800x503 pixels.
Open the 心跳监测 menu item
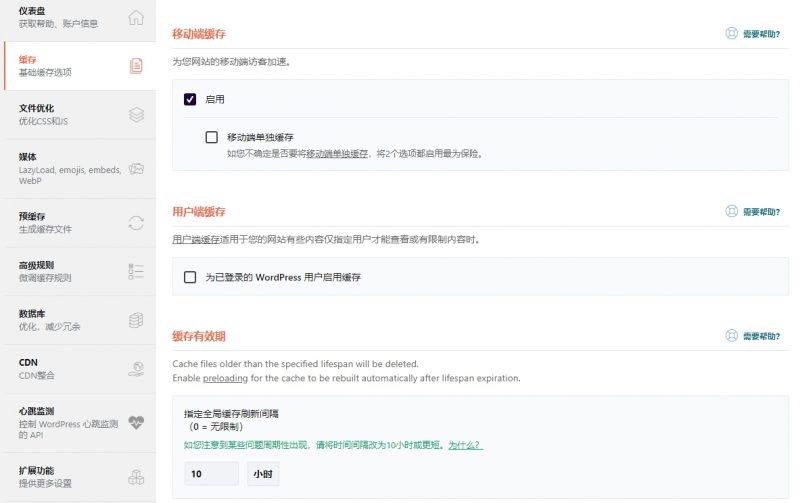pyautogui.click(x=80, y=422)
